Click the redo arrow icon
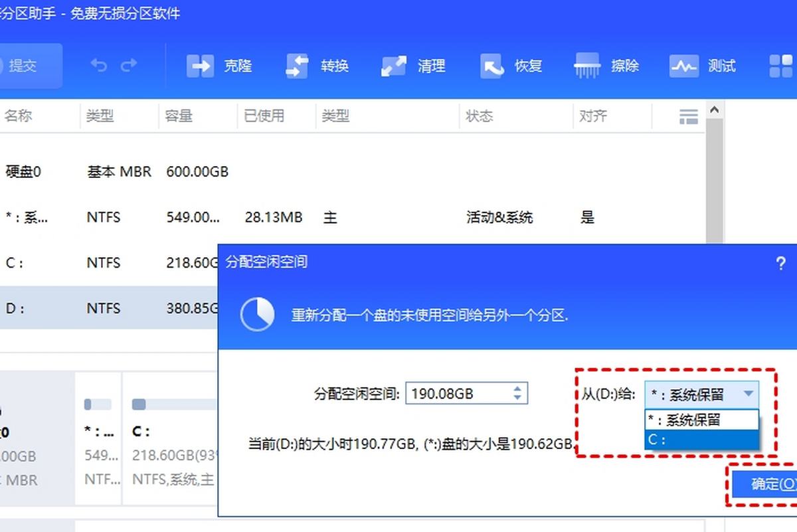The height and width of the screenshot is (532, 797). coord(129,65)
